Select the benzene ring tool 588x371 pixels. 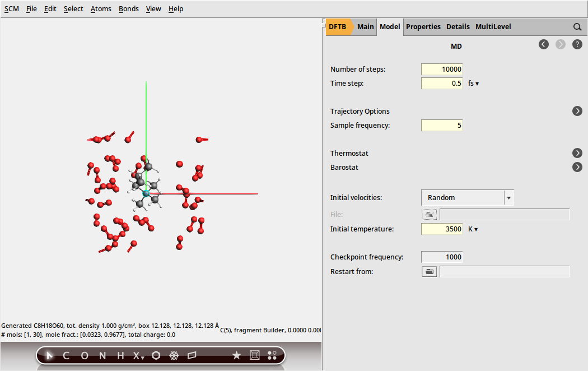[x=155, y=355]
